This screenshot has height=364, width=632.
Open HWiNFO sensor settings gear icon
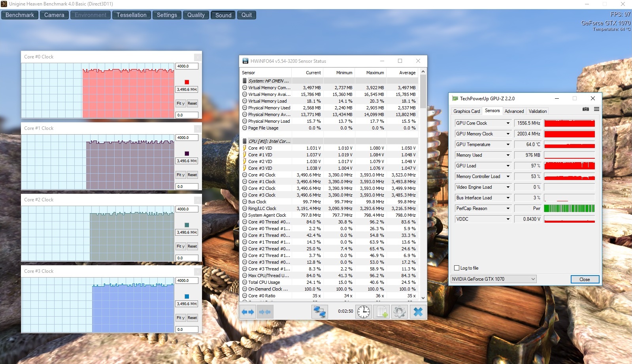tap(400, 312)
